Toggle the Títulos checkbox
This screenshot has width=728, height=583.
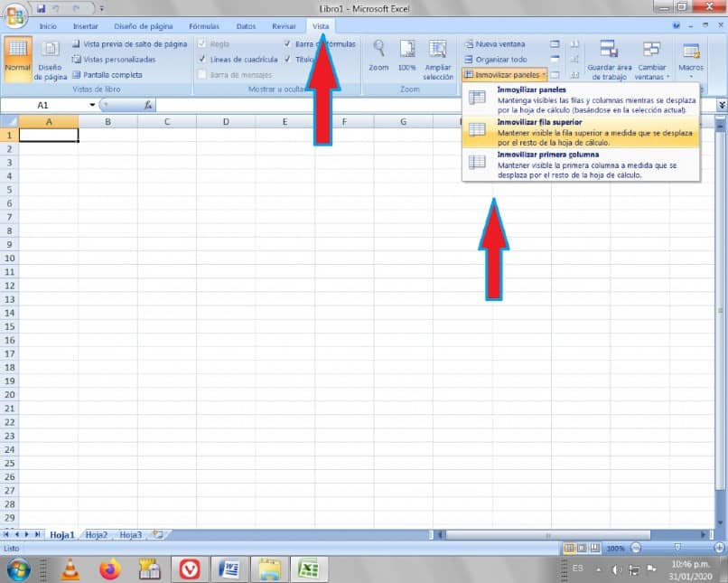pos(287,59)
